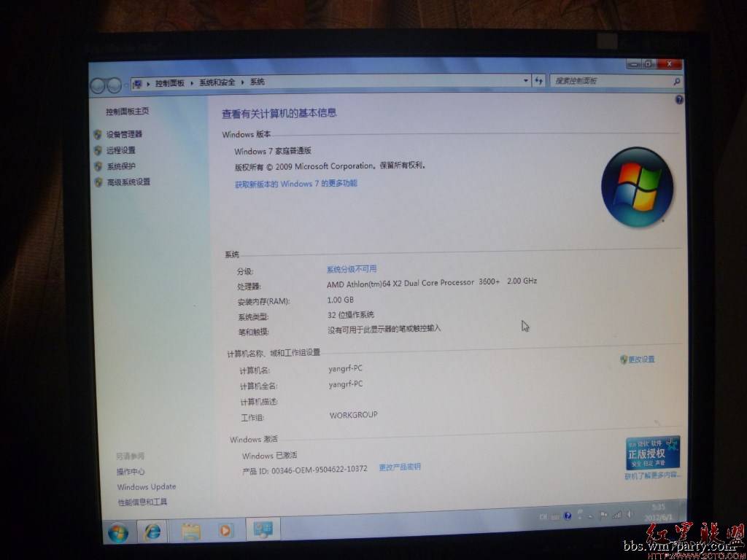747x560 pixels.
Task: Open the Windows Start menu orb
Action: click(117, 532)
